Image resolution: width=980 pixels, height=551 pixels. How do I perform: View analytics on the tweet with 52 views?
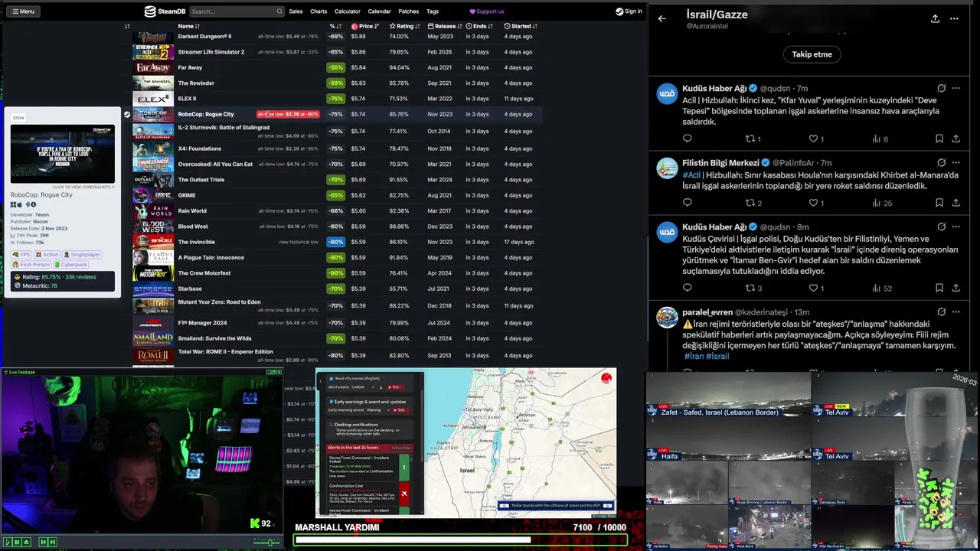tap(882, 288)
